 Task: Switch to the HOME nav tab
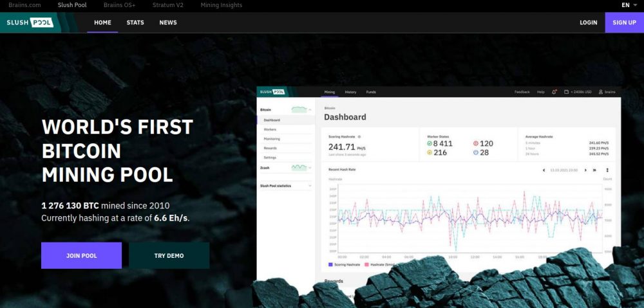coord(102,23)
